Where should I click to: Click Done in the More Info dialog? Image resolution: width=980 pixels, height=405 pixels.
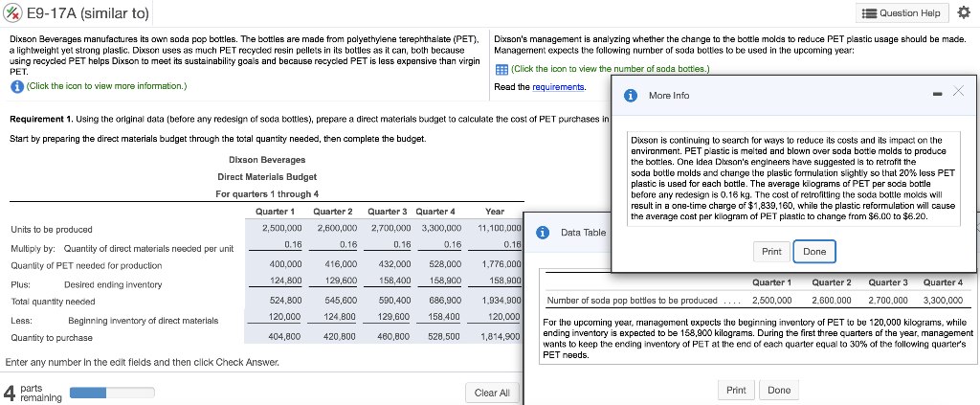pos(814,251)
